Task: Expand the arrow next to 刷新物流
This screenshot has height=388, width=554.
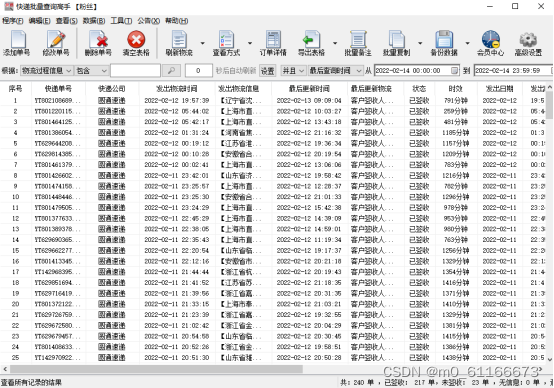Action: coord(202,43)
